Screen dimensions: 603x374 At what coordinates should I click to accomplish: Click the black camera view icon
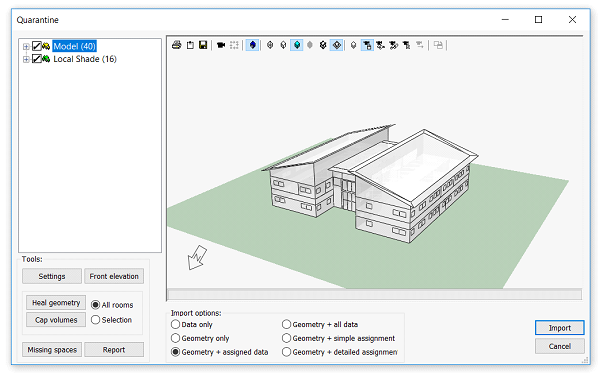click(221, 45)
